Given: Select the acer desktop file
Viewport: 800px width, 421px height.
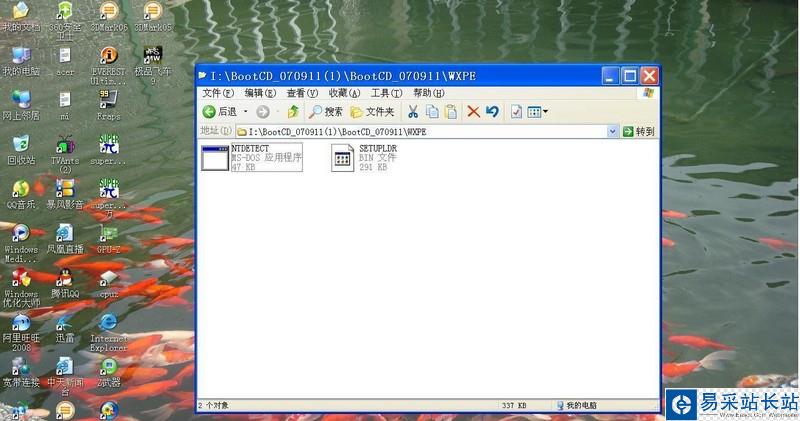Looking at the screenshot, I should click(65, 62).
